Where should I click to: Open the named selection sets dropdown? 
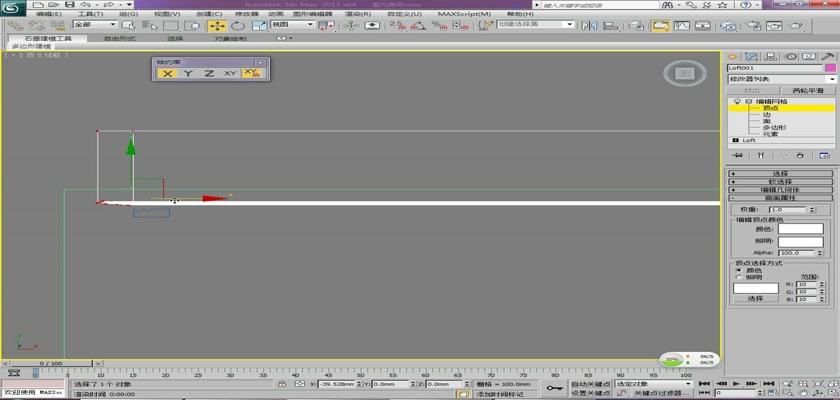pyautogui.click(x=535, y=25)
